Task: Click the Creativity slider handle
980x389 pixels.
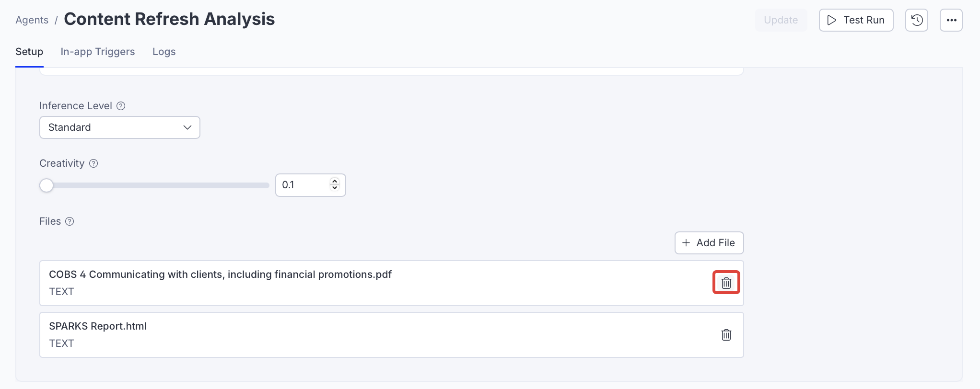Action: [x=47, y=185]
